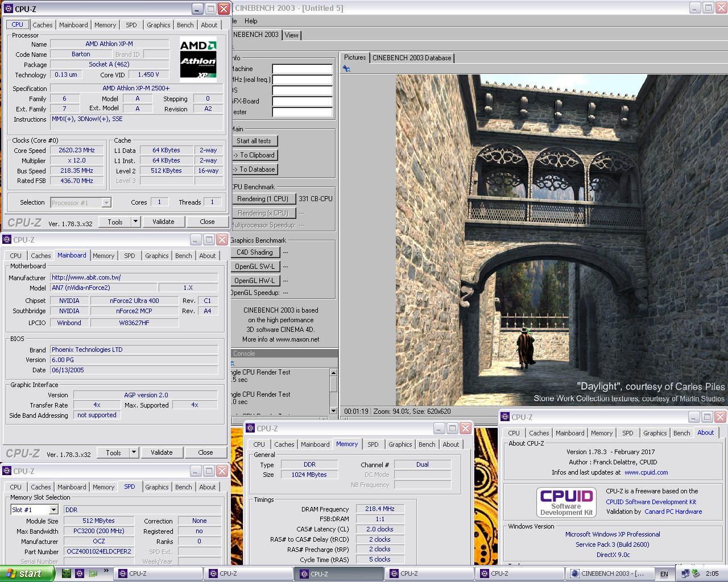Click the 331 CB-CPU score text
The image size is (728, 582).
(316, 199)
